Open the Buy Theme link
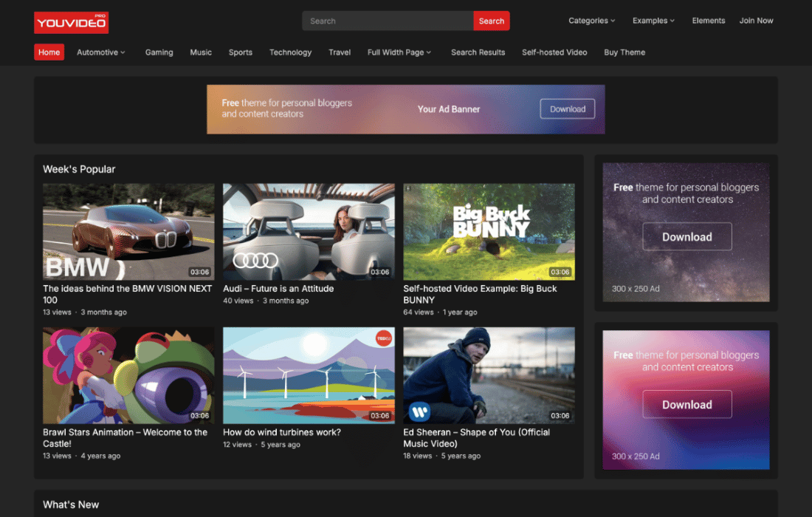 [625, 52]
